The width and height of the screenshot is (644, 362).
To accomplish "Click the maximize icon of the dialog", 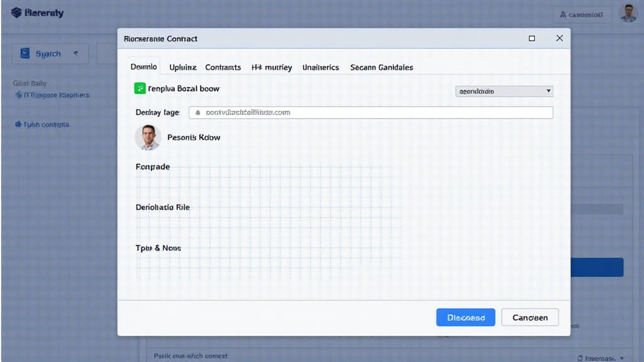I will click(532, 38).
